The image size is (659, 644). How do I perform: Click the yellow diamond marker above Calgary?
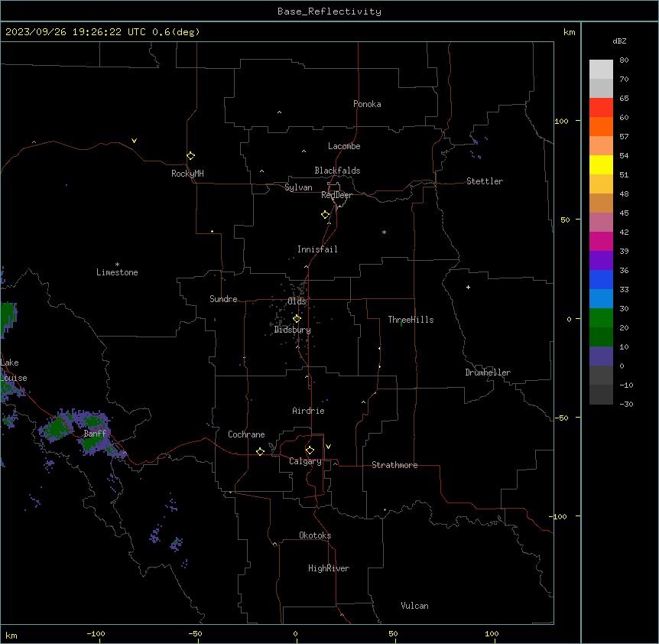pos(310,450)
